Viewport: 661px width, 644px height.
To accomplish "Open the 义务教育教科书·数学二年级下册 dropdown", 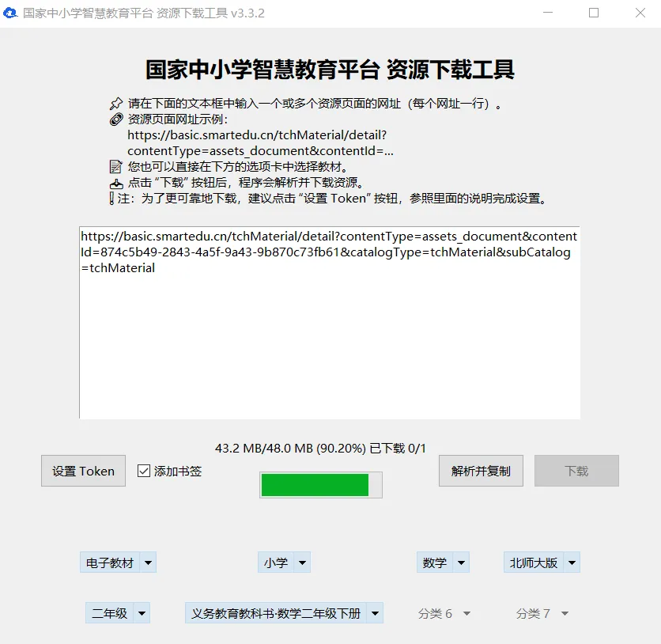I will click(284, 613).
